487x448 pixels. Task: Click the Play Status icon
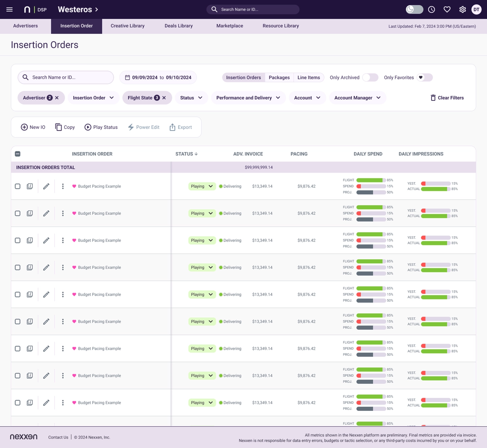click(88, 127)
